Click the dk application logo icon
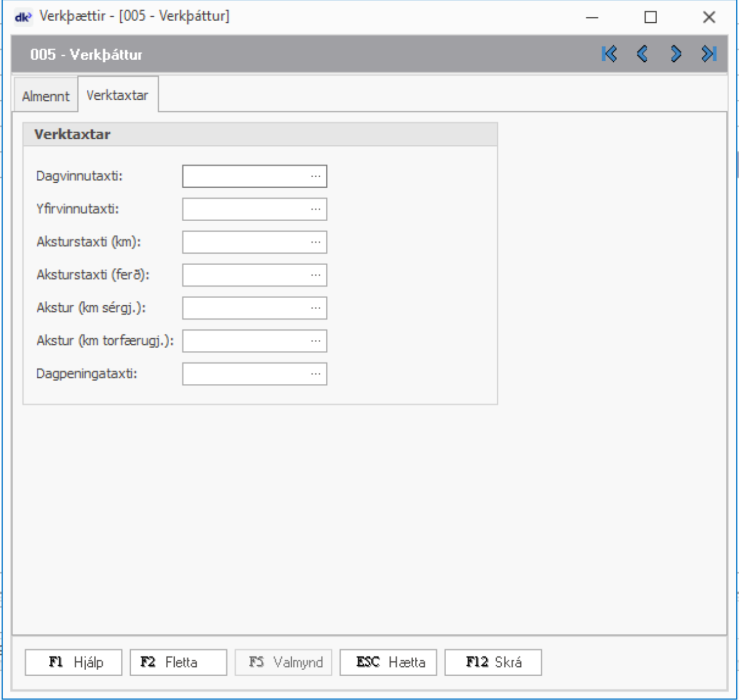The image size is (739, 700). 23,17
